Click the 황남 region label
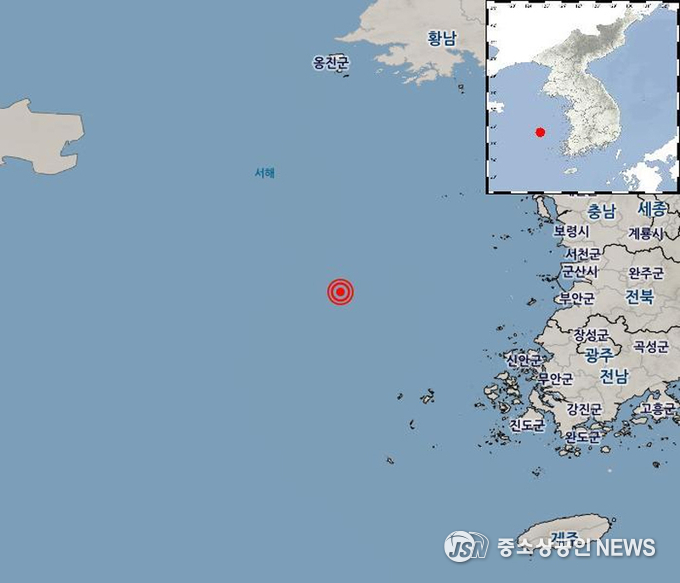 tap(442, 38)
